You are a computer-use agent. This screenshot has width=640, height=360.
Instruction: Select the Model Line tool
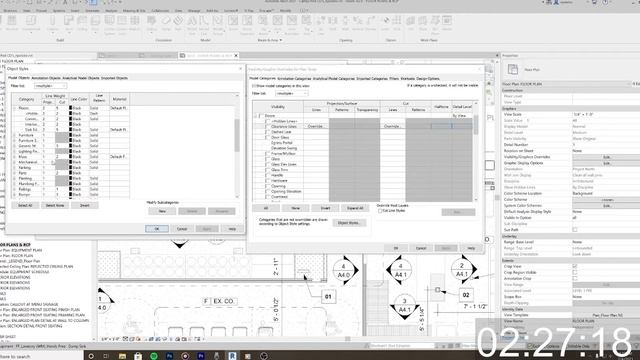[x=204, y=24]
